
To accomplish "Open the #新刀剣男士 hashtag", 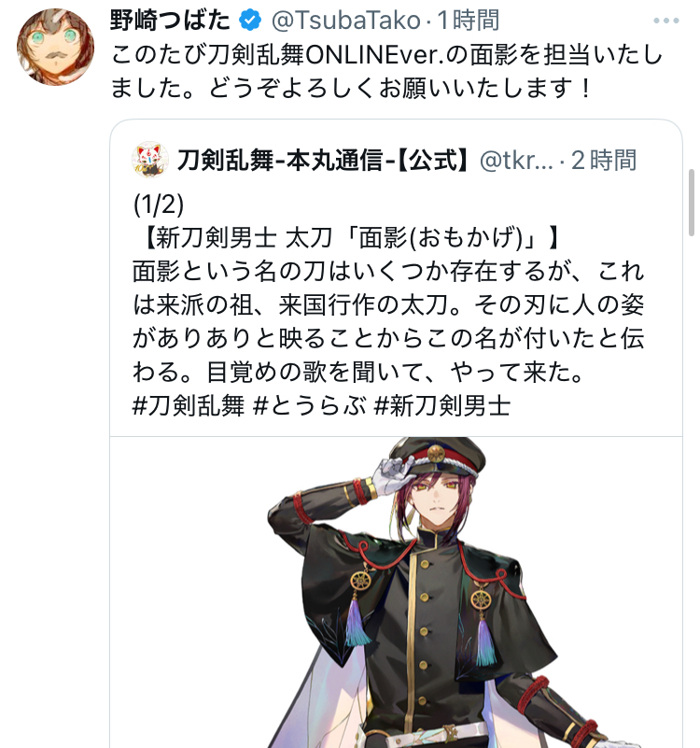I will click(x=442, y=405).
